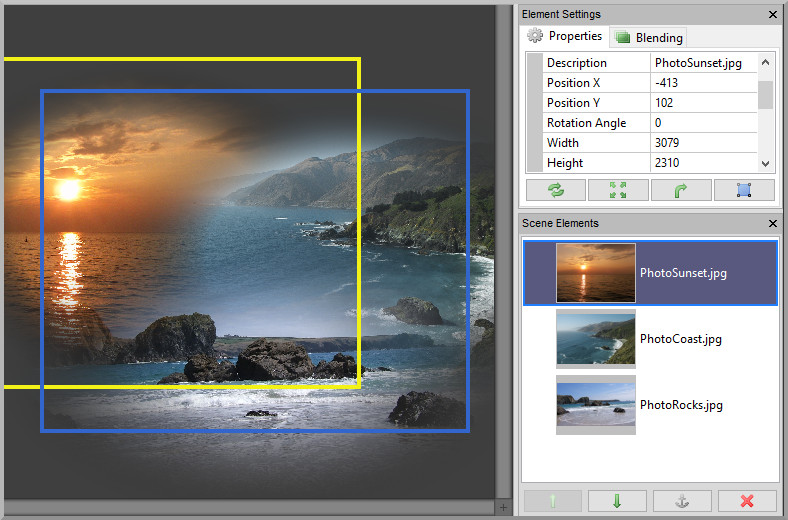Screen dimensions: 788x520
Task: Move element down with green down arrow
Action: click(x=617, y=501)
